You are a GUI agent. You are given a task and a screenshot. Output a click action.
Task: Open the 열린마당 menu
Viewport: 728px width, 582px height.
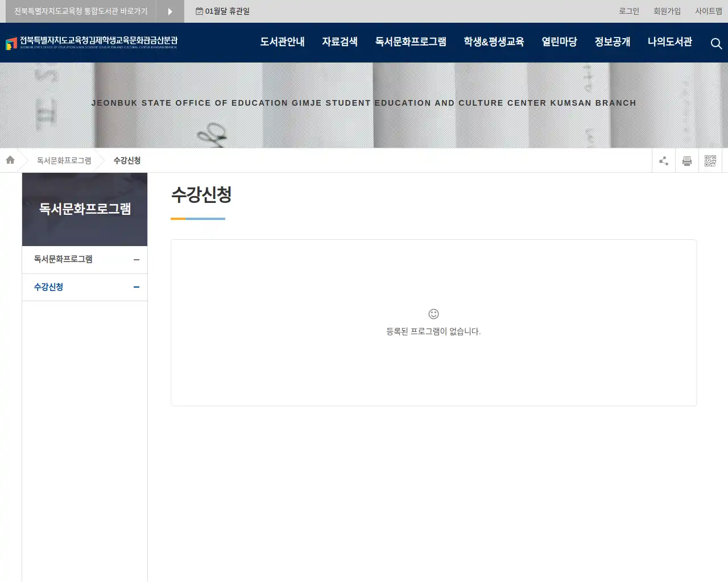tap(559, 41)
